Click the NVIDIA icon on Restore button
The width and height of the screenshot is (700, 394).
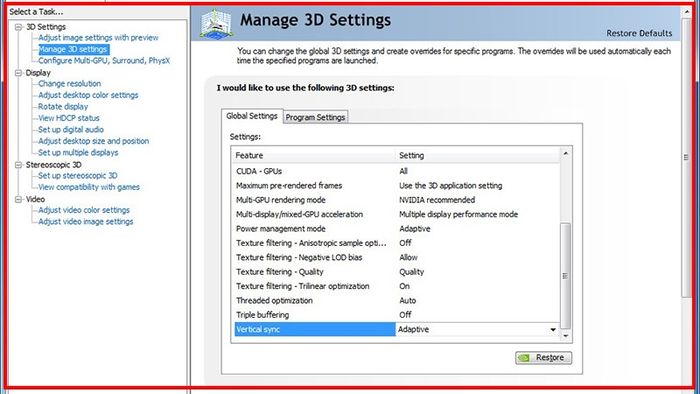tap(525, 358)
